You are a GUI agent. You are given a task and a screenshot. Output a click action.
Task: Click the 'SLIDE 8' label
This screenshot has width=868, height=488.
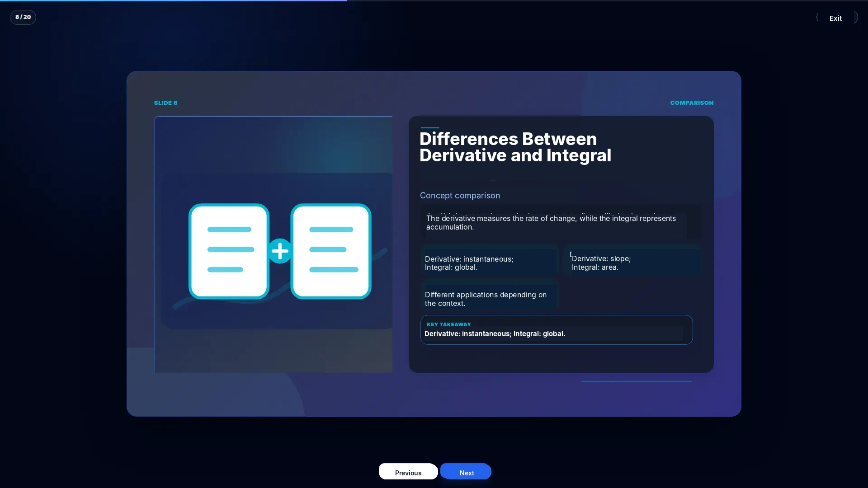[166, 103]
